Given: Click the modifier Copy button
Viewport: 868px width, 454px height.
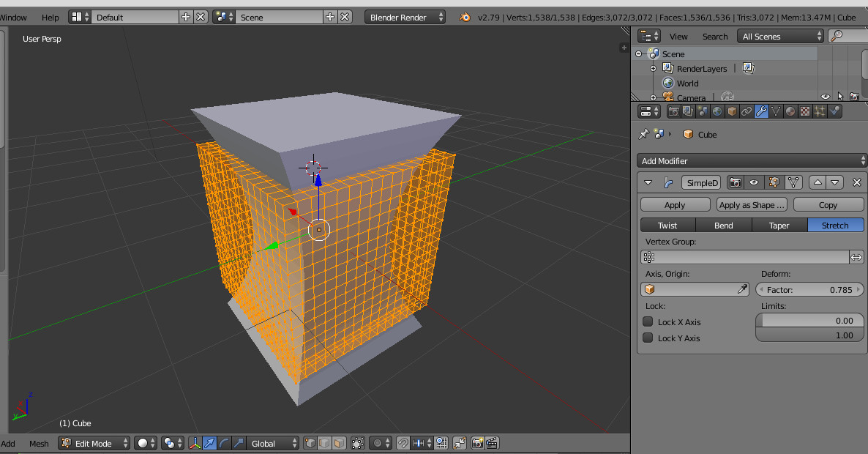Looking at the screenshot, I should coord(828,204).
